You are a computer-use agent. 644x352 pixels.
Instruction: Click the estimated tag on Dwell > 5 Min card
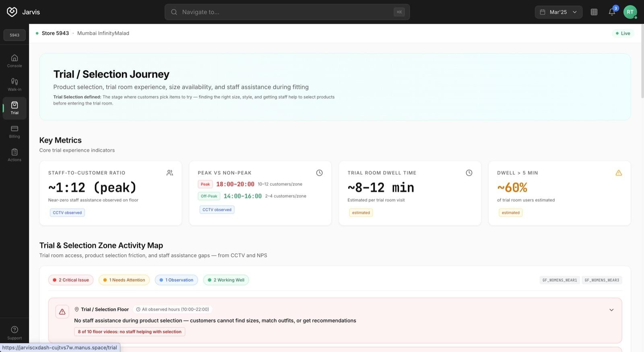[x=510, y=212]
